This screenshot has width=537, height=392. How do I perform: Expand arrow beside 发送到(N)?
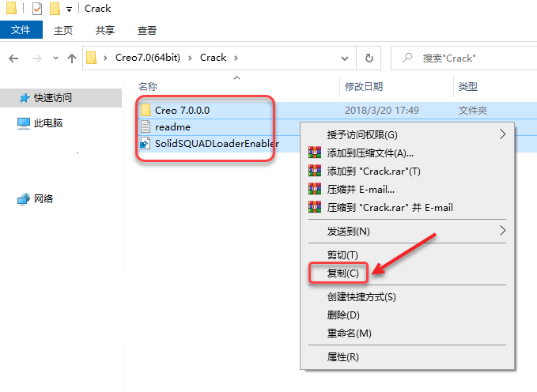502,231
